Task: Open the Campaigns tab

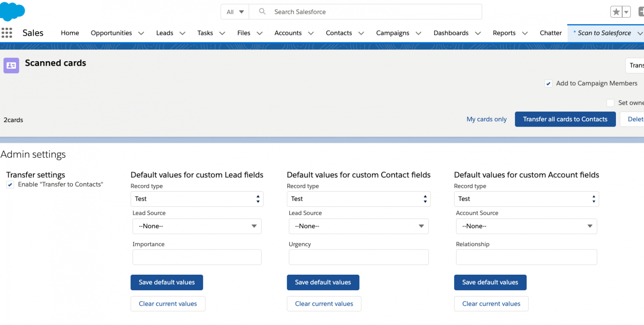Action: (x=392, y=33)
